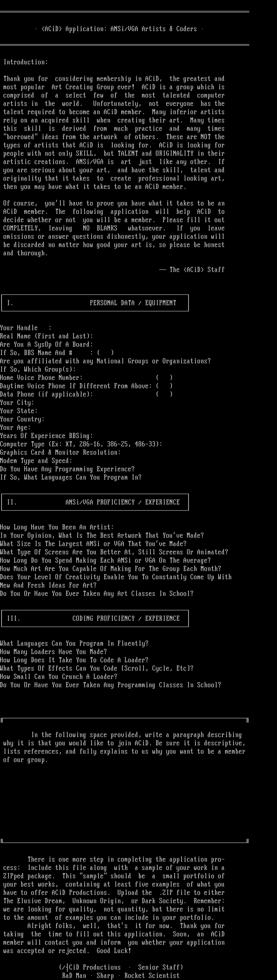The height and width of the screenshot is (980, 277).
Task: Click the 'RaD Man · Sharp · Rocket Scientist' credits
Action: tap(121, 975)
